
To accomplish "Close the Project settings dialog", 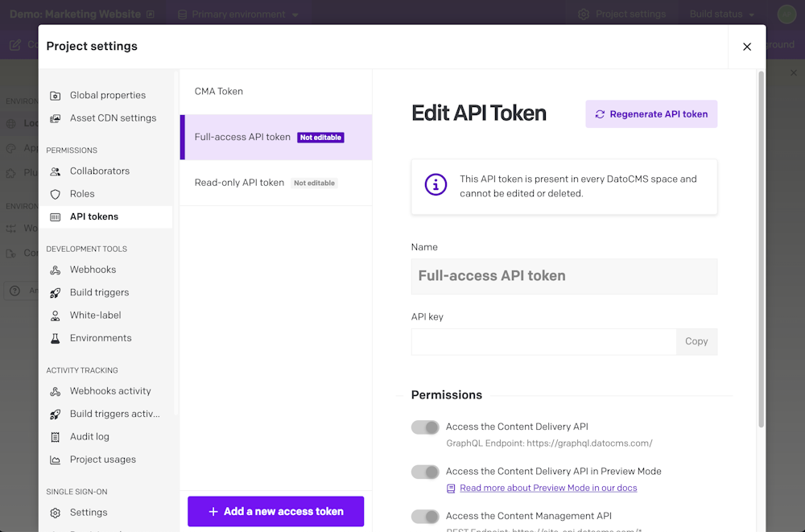I will (x=747, y=47).
